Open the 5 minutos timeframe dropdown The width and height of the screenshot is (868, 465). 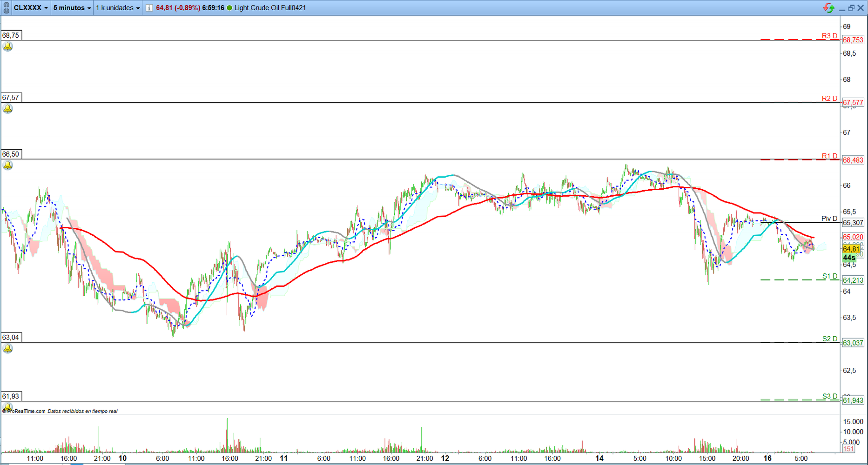72,8
